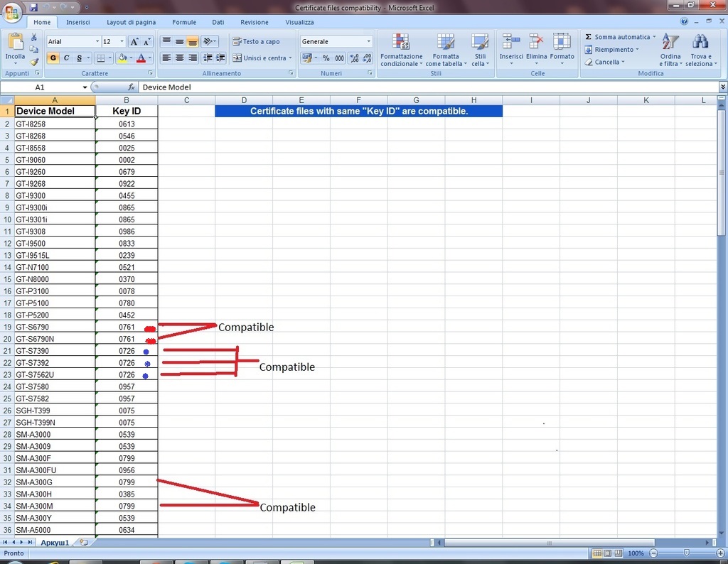This screenshot has height=564, width=728.
Task: Select the Аркуш1 sheet tab
Action: pos(55,542)
